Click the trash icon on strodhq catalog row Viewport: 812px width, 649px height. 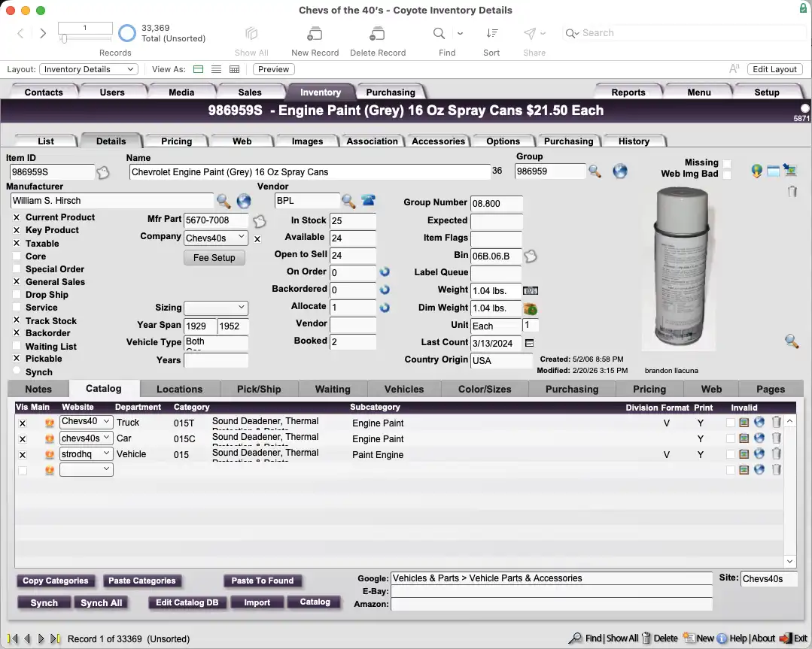pyautogui.click(x=777, y=454)
